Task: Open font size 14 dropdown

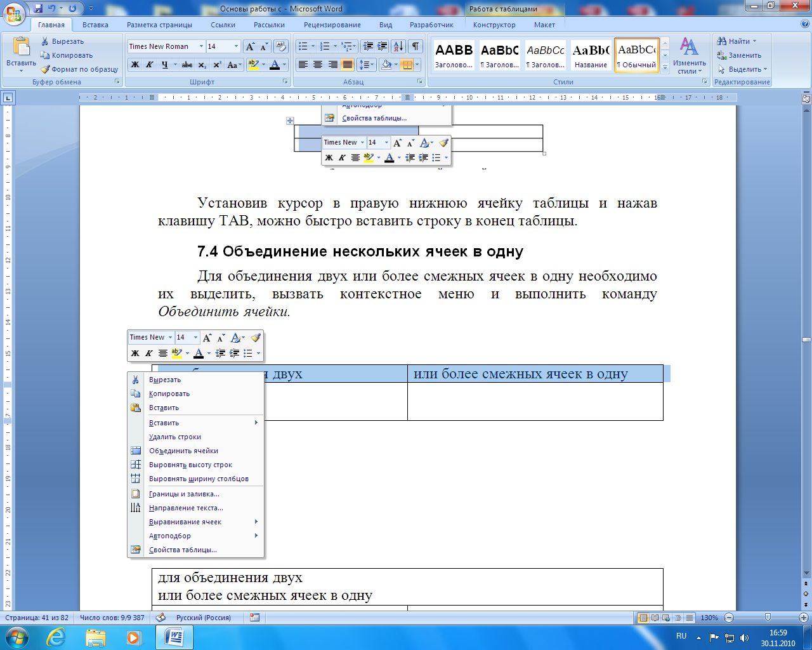Action: tap(236, 46)
